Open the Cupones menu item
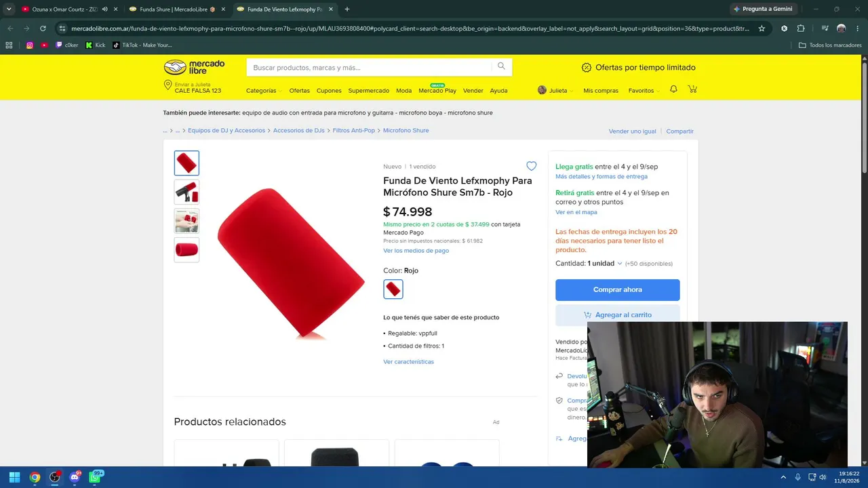 (329, 91)
